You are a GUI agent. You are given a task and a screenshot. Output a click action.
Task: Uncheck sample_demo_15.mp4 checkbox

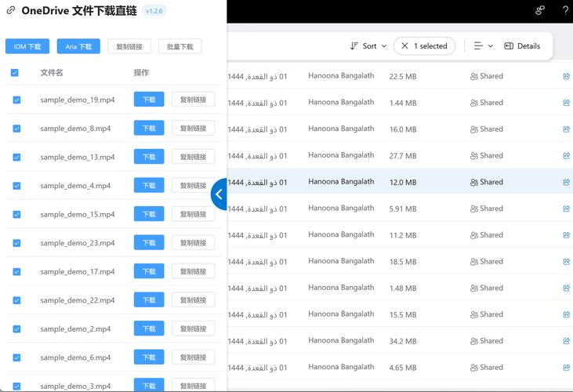pyautogui.click(x=16, y=214)
